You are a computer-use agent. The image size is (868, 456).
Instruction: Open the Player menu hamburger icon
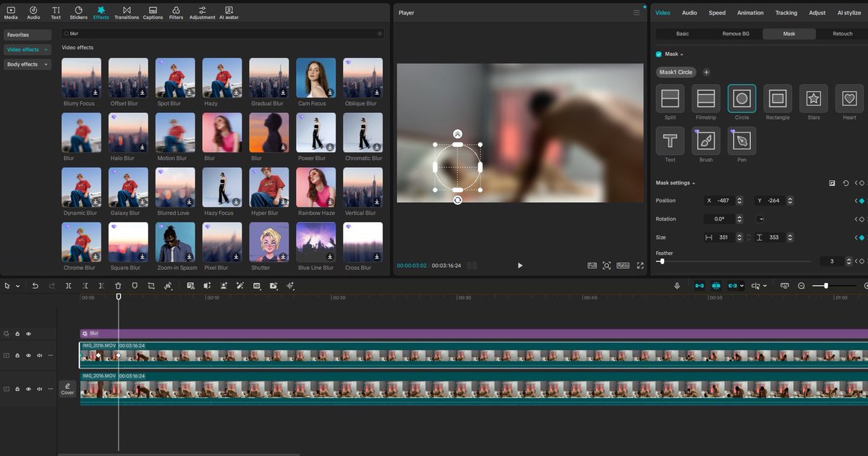(637, 12)
